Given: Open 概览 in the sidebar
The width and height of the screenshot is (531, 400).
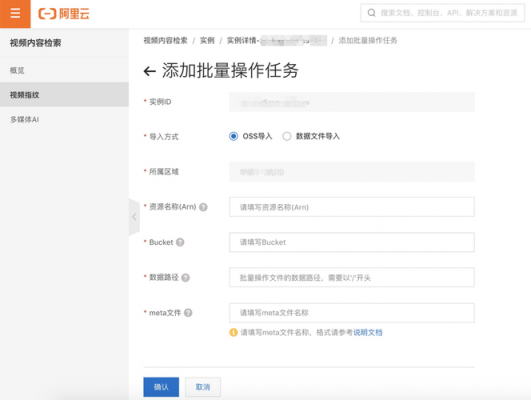Looking at the screenshot, I should coord(17,70).
